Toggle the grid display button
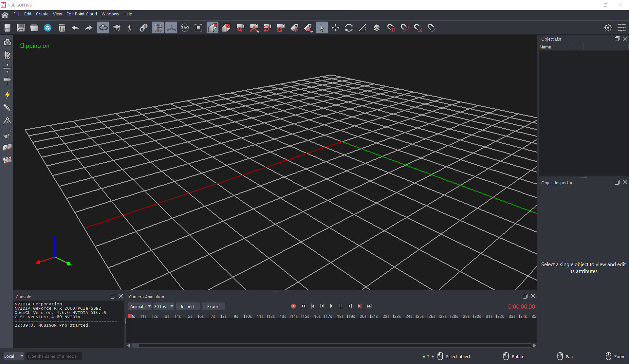 (x=157, y=28)
